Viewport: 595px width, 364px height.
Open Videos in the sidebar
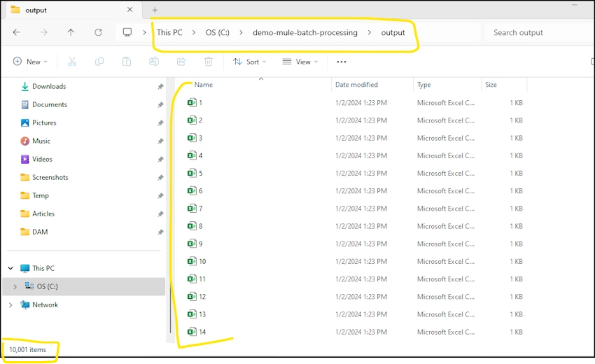coord(42,160)
